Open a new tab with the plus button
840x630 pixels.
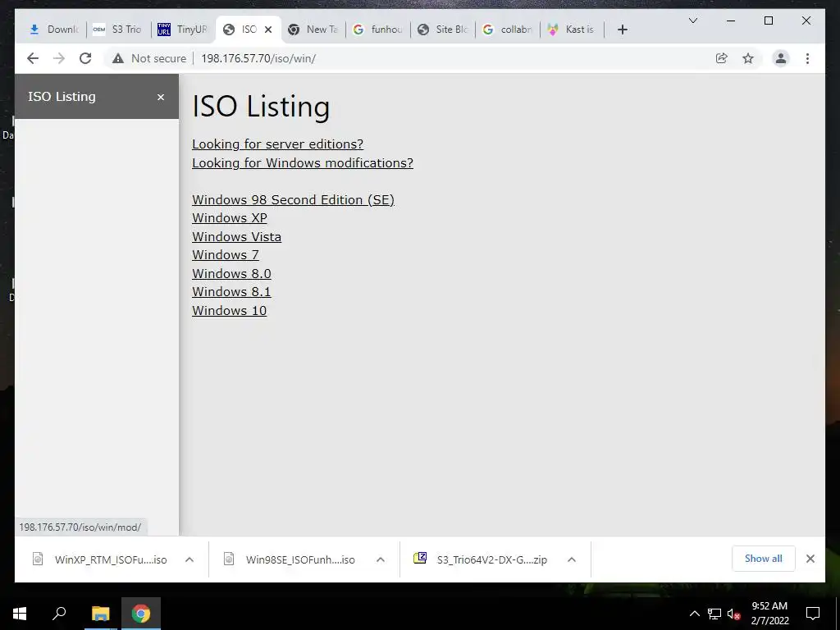(622, 30)
